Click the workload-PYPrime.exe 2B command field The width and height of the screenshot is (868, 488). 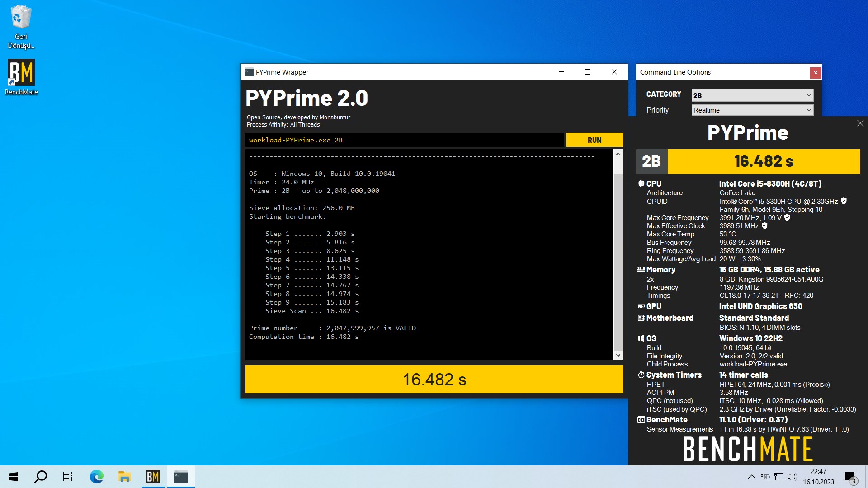405,140
